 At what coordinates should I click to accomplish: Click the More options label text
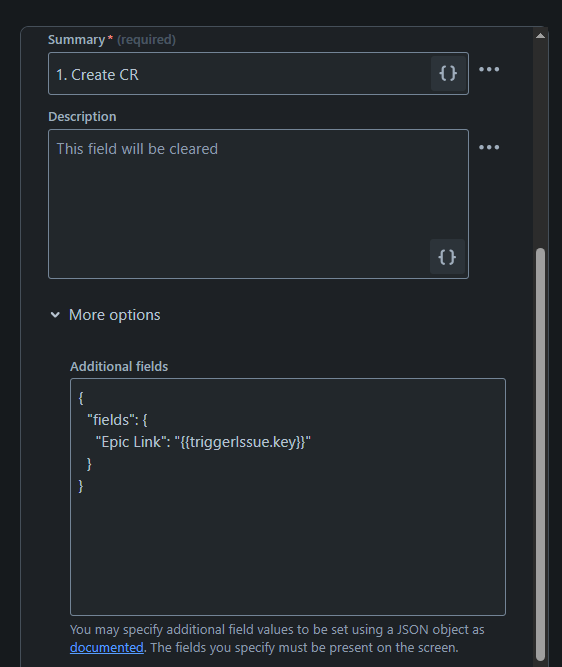click(114, 315)
